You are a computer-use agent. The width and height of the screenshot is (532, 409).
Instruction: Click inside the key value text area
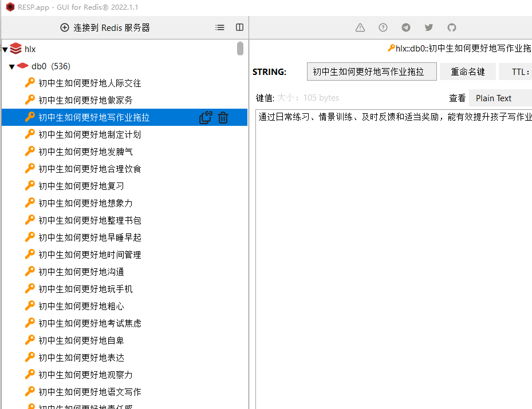pos(394,259)
